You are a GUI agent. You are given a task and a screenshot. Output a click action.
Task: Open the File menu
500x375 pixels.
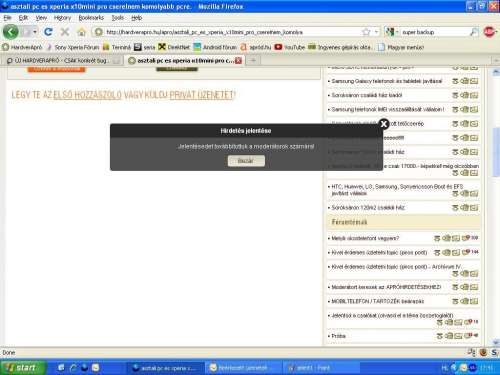[x=7, y=18]
